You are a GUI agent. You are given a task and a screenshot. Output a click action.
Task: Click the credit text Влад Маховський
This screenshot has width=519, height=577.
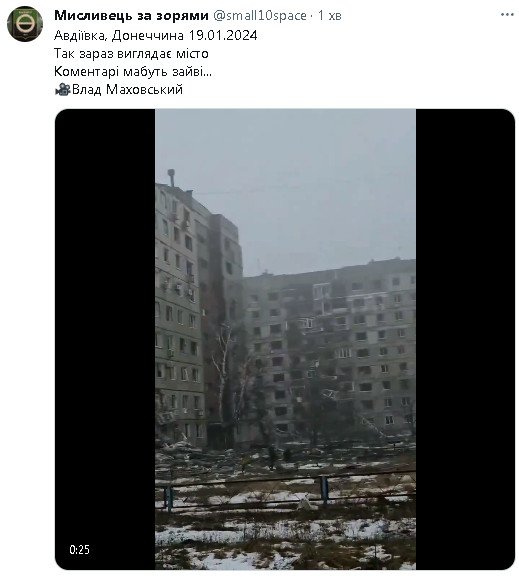click(x=127, y=89)
